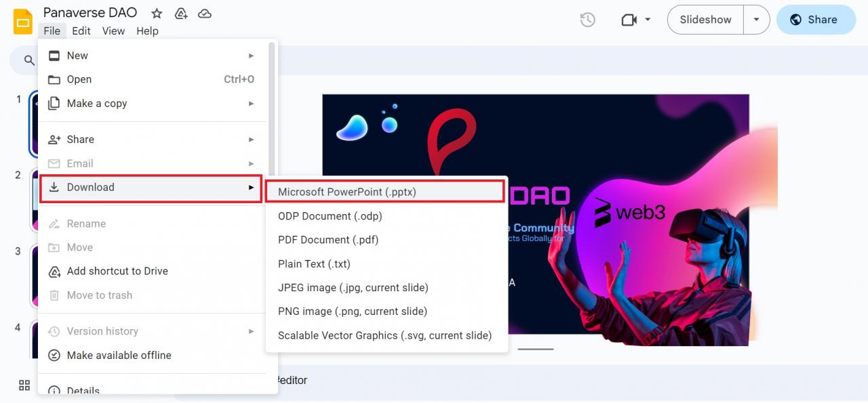Select Add shortcut to Drive
Viewport: 868px width, 403px height.
(x=153, y=271)
